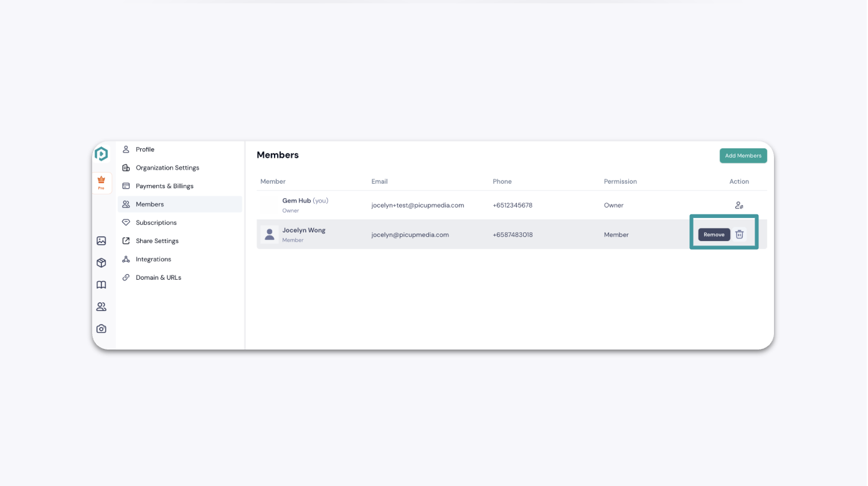Click the Picup hexagon logo icon
Image resolution: width=868 pixels, height=486 pixels.
[101, 154]
